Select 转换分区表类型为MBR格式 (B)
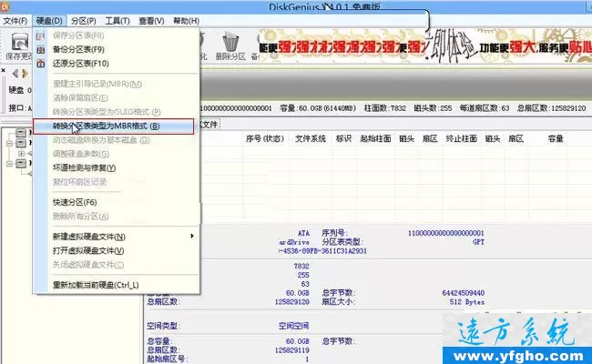The image size is (592, 364). [113, 126]
